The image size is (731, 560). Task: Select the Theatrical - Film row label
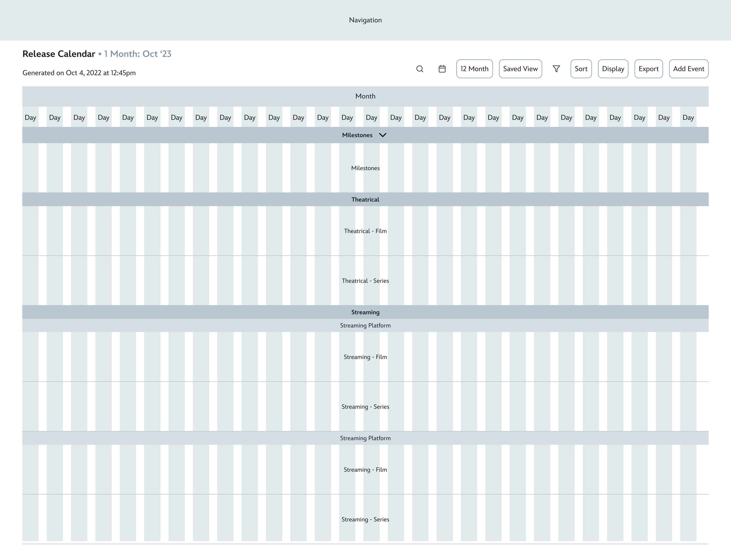365,231
